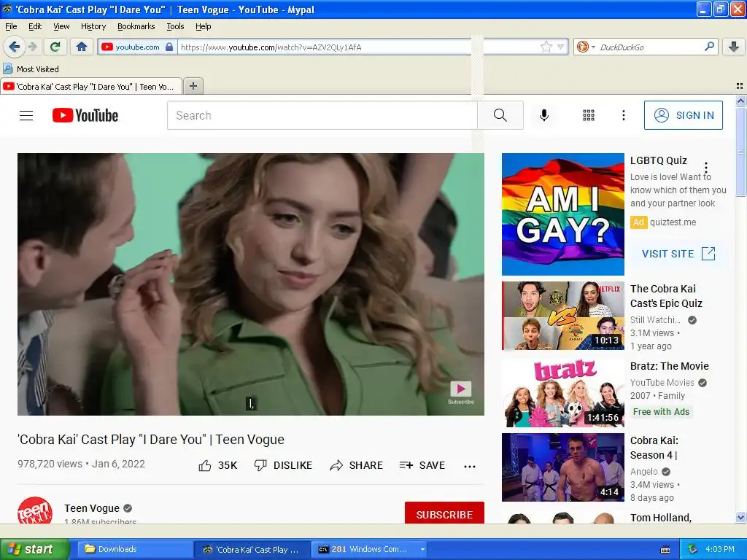Click the vertical scrollbar thumb

[740, 152]
